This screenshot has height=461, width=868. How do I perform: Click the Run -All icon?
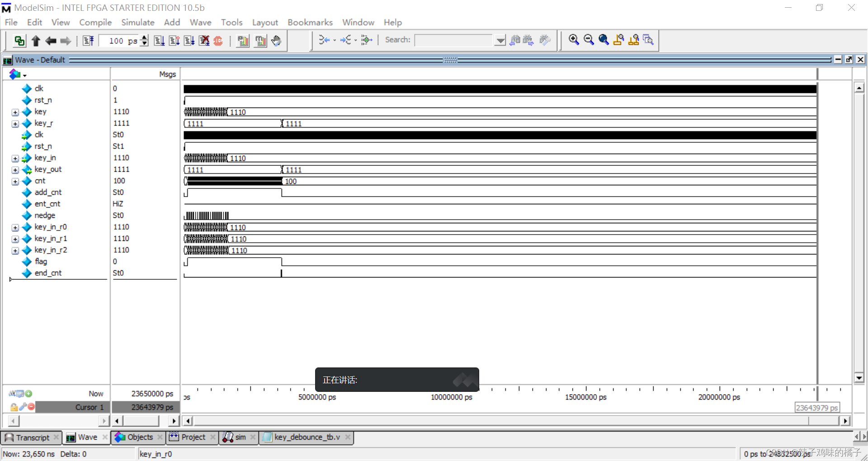tap(189, 41)
